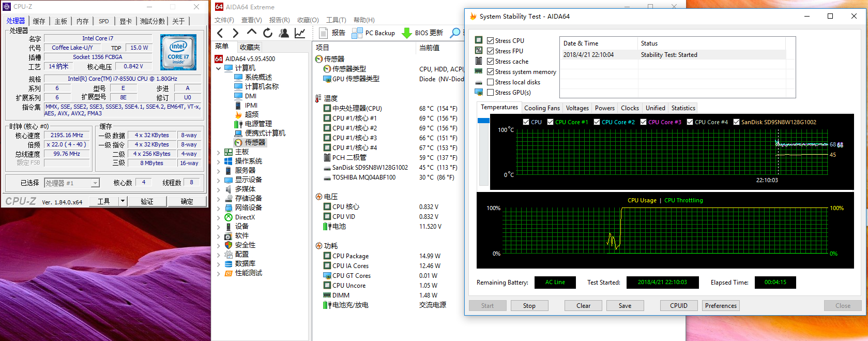Open 文件(F) menu in AIDA64
The image size is (868, 341).
tap(224, 20)
